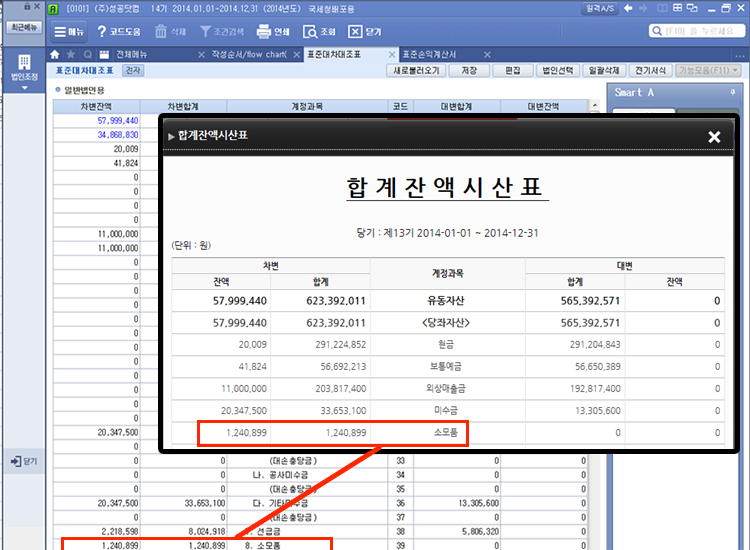
Task: Pin the Smart A panel
Action: (733, 92)
